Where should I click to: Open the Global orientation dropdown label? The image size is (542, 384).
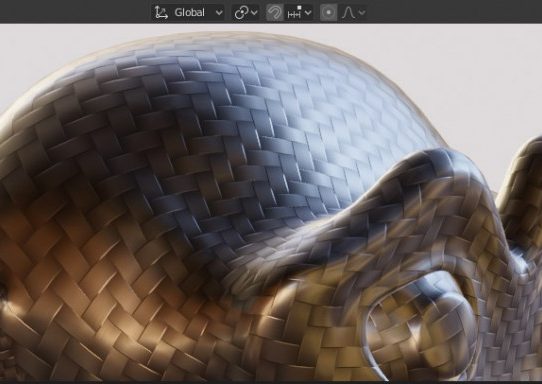[x=189, y=13]
